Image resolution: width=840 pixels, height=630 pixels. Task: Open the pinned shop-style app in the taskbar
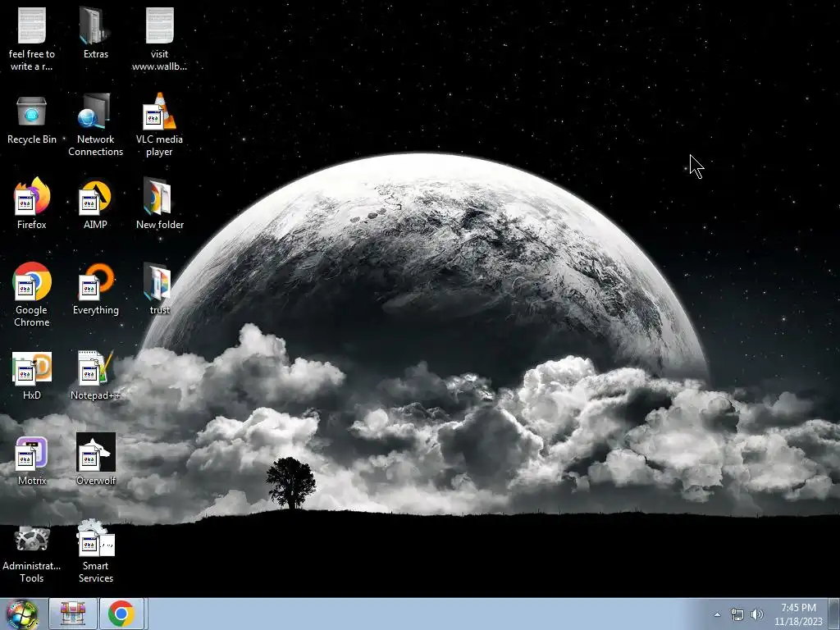coord(73,614)
